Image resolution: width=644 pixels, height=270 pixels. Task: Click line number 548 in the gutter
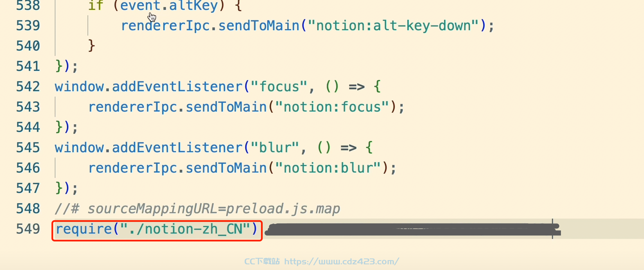[x=28, y=208]
